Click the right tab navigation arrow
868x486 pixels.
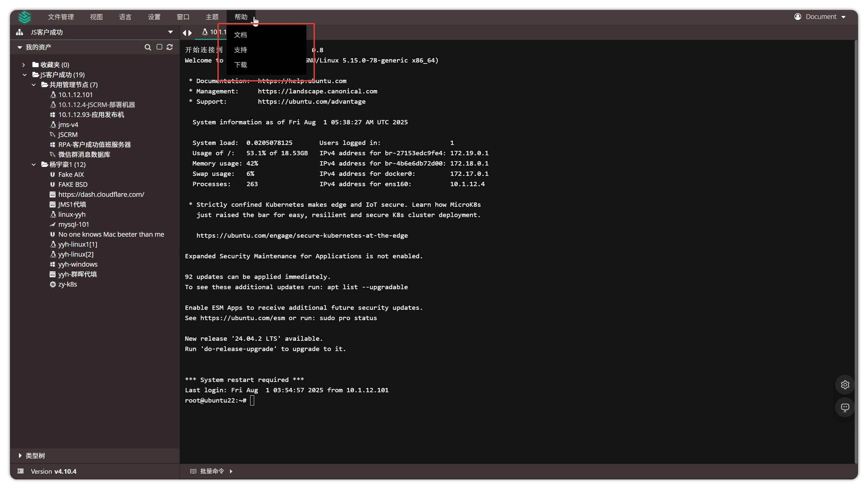coord(190,33)
